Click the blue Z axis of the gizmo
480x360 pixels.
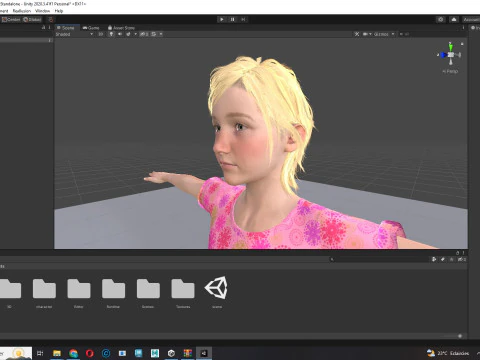442,55
